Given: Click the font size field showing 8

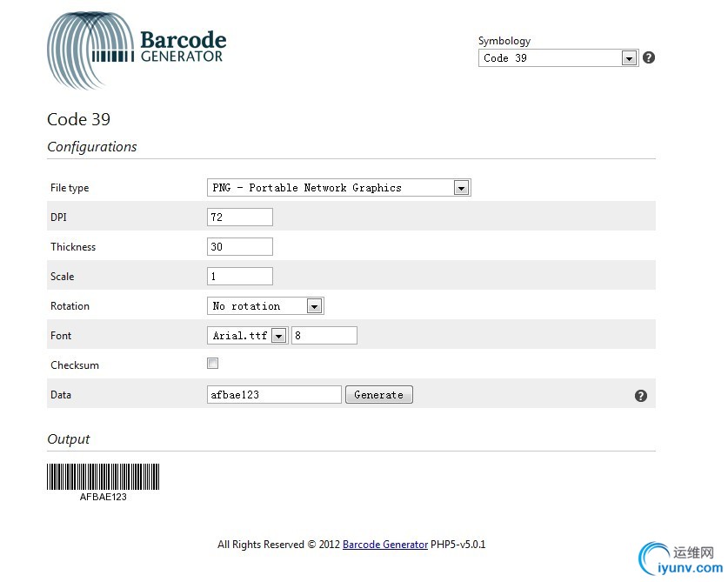Looking at the screenshot, I should point(324,335).
